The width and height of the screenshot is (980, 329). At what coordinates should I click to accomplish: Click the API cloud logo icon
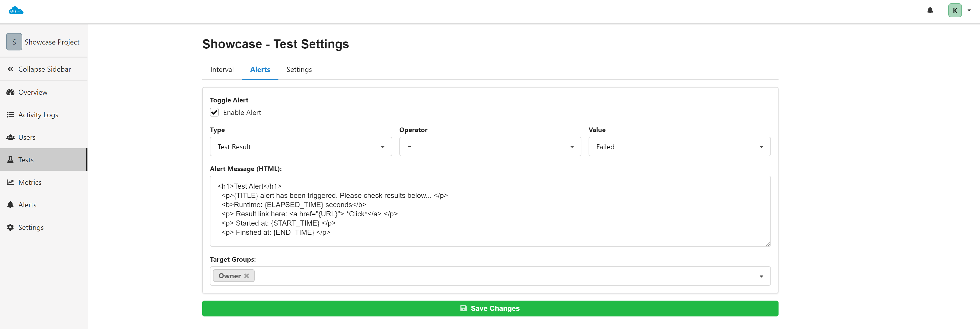point(16,11)
